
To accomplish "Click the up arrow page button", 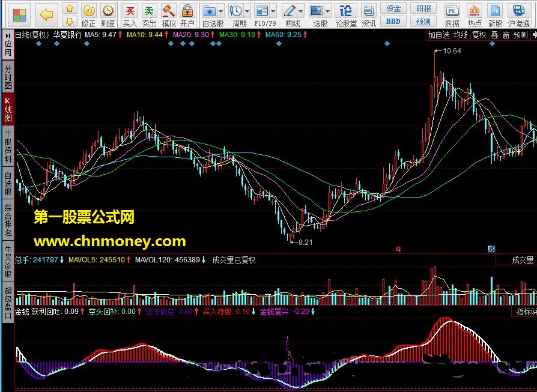I will 70,8.
